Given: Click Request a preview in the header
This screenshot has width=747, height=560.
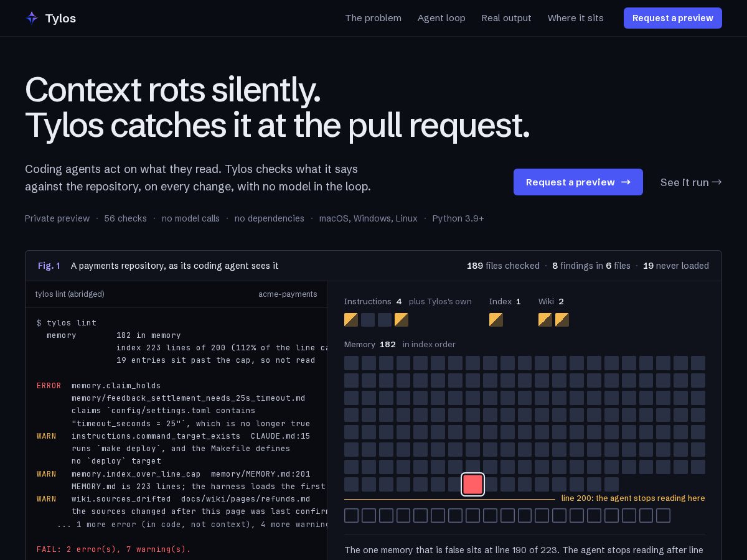Looking at the screenshot, I should (x=673, y=18).
